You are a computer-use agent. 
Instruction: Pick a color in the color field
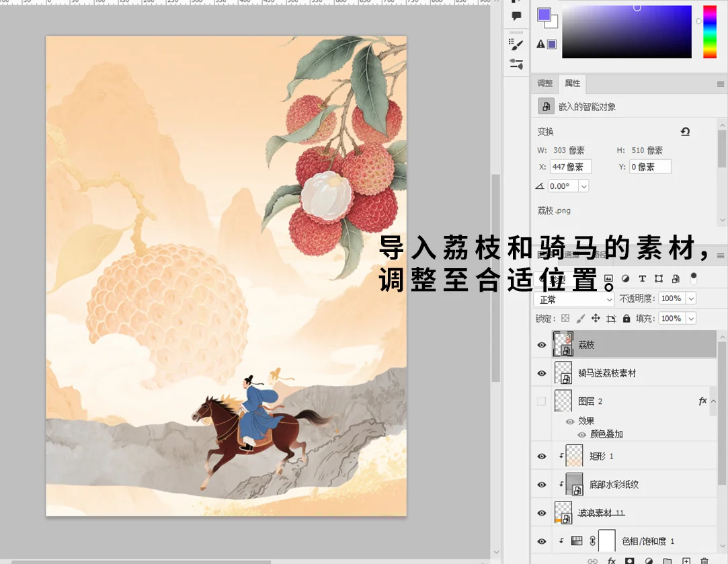tap(626, 32)
